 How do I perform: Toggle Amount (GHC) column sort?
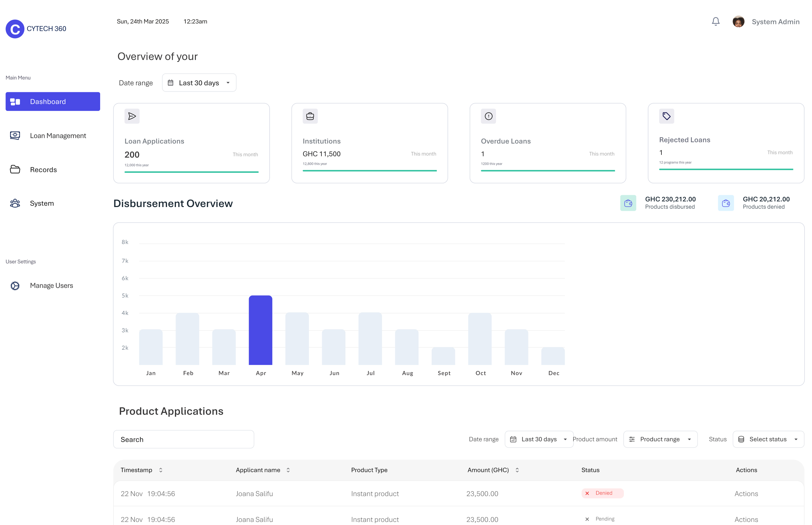tap(517, 470)
